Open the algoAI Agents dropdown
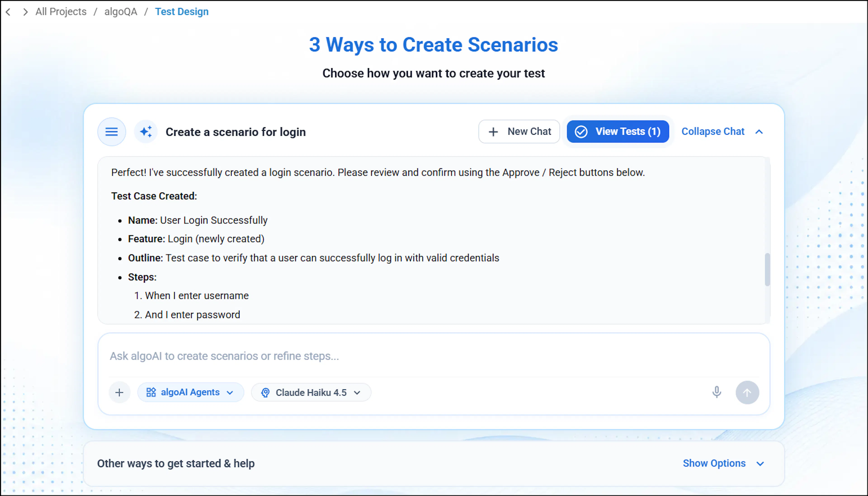This screenshot has width=868, height=496. point(191,392)
